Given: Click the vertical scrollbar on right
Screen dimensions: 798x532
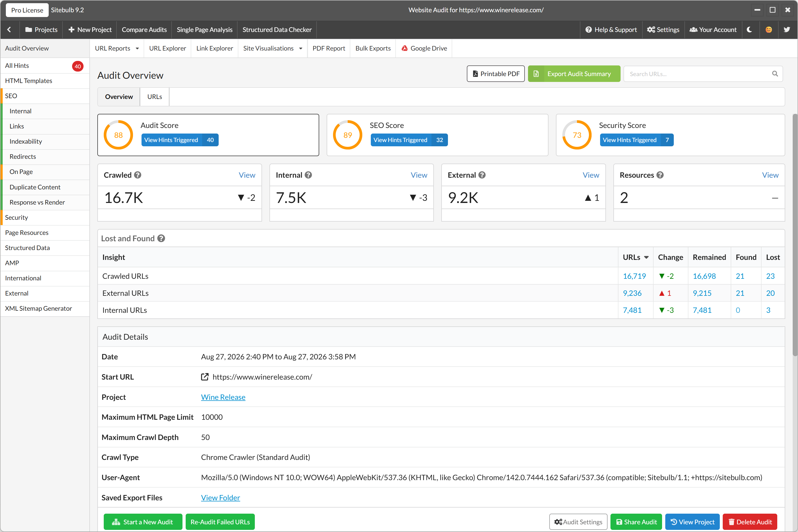Looking at the screenshot, I should point(795,235).
